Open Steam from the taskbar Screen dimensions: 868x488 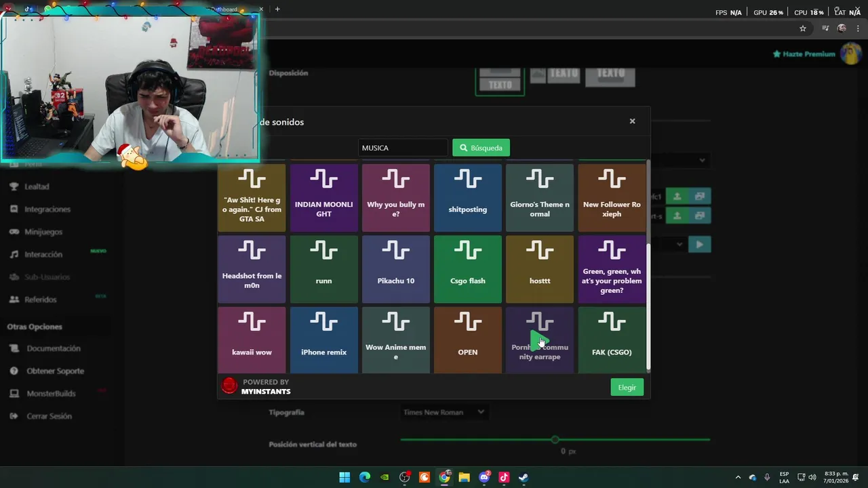[x=524, y=477]
